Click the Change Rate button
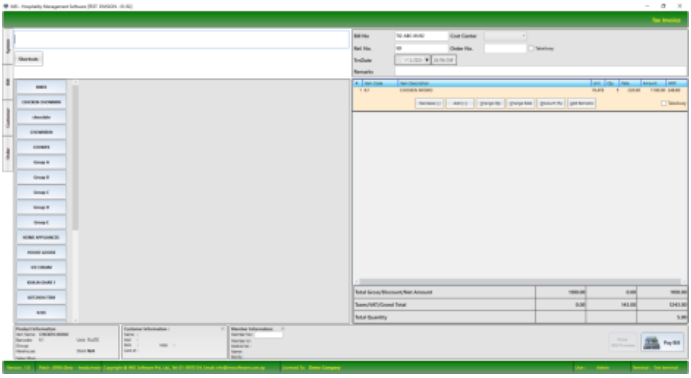This screenshot has width=691, height=378. [x=520, y=103]
